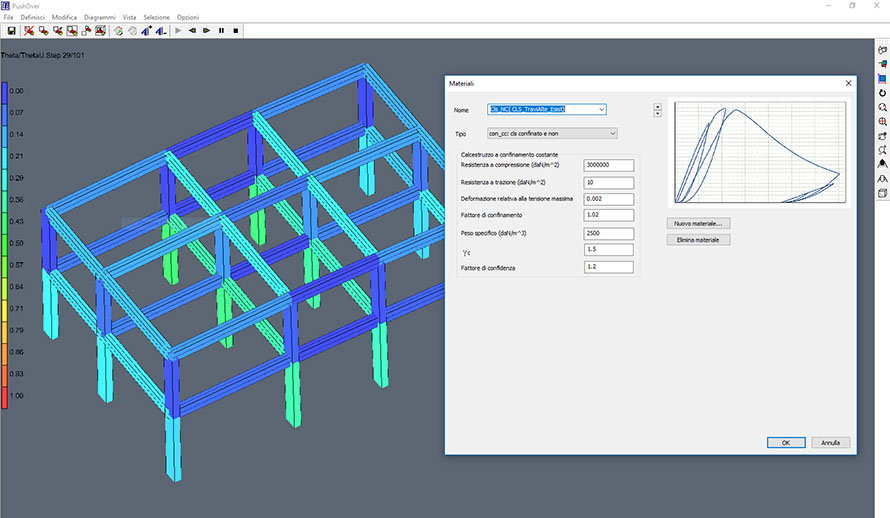Click the OK button in Materiali dialog
This screenshot has height=518, width=890.
click(785, 442)
